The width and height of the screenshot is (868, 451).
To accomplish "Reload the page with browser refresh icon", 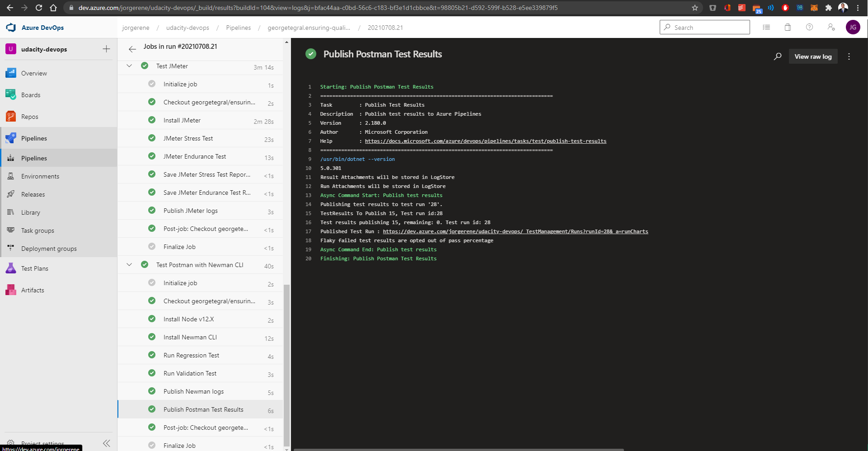I will [x=39, y=8].
